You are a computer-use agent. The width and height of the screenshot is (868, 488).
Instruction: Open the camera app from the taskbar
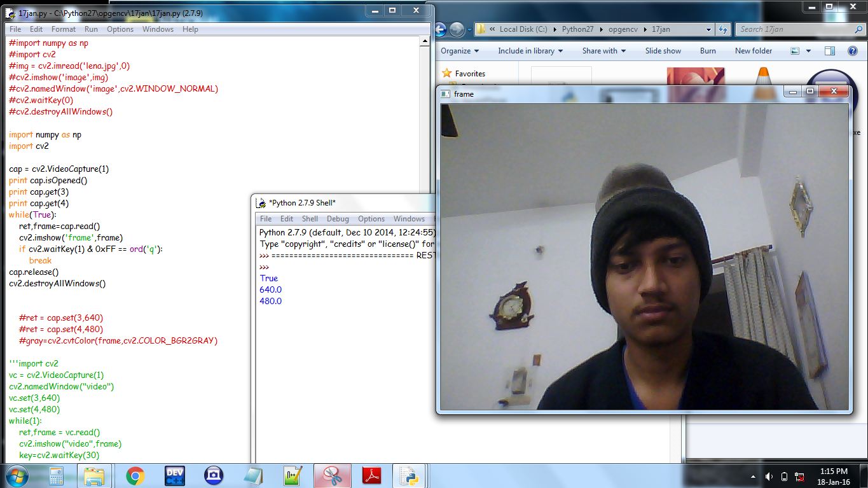pos(214,475)
